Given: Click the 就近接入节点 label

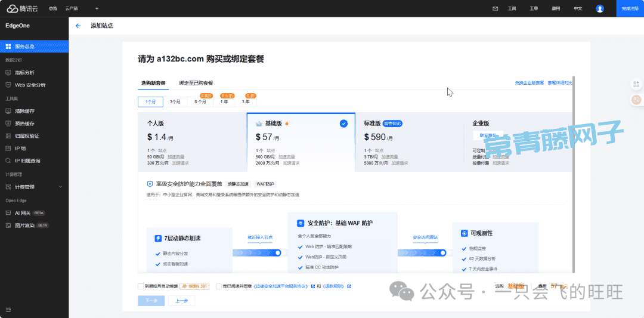Looking at the screenshot, I should pos(260,237).
